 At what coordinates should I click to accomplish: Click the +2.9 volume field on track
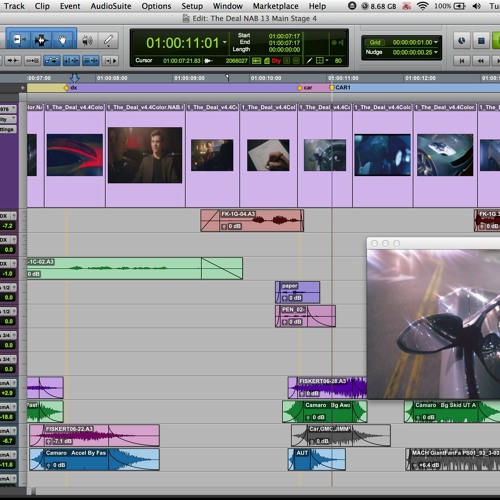7,393
